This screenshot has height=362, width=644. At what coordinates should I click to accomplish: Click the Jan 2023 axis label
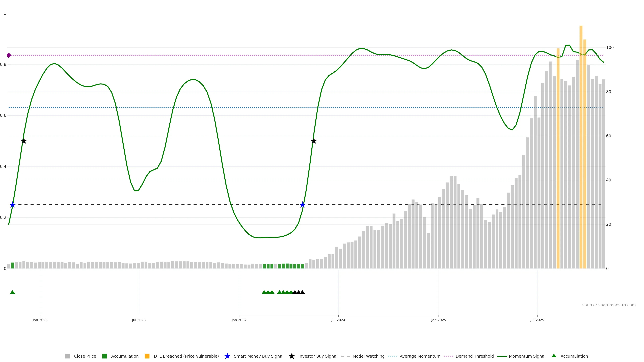click(x=40, y=320)
